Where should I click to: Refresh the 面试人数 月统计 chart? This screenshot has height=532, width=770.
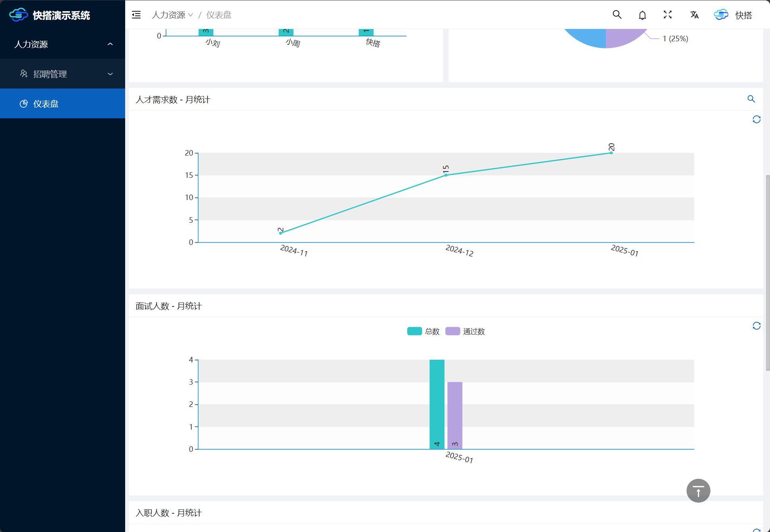click(x=756, y=326)
